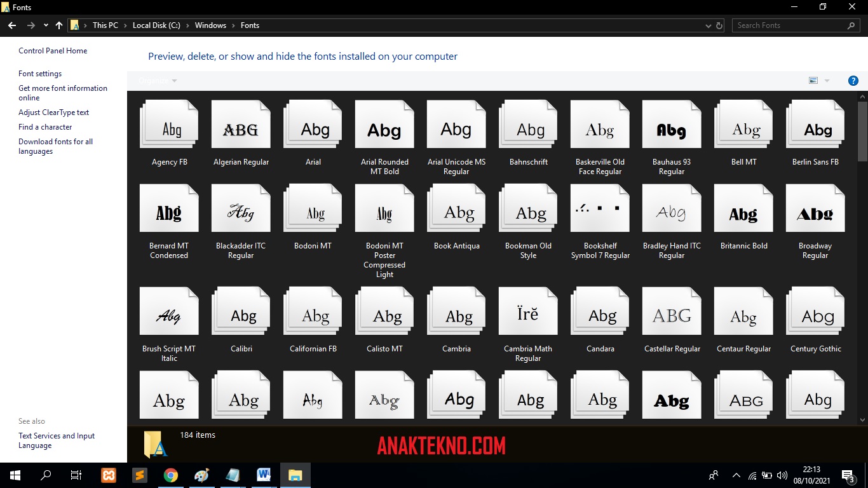The width and height of the screenshot is (868, 488).
Task: Go up one folder level
Action: [59, 25]
